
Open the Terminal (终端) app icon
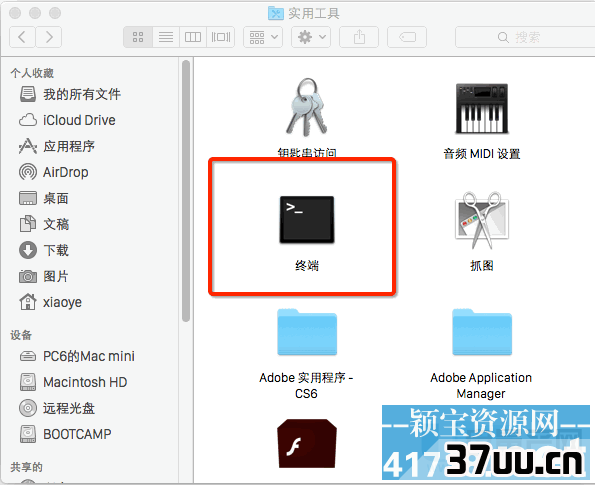pos(307,219)
